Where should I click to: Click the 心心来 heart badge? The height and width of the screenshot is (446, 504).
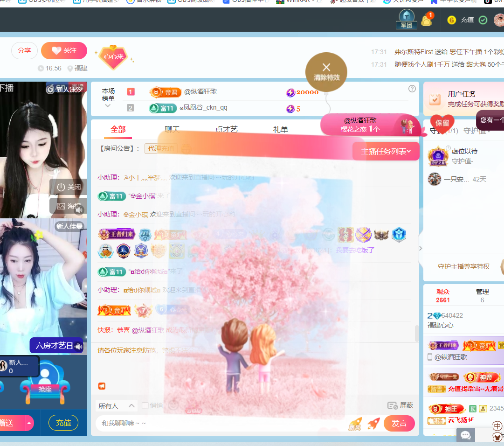[113, 56]
